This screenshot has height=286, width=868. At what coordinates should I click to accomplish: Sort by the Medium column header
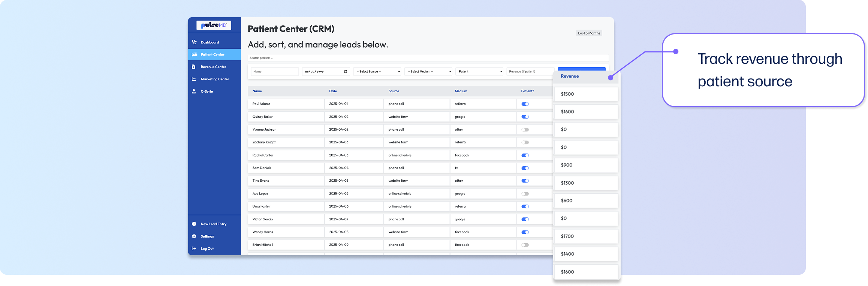(461, 91)
